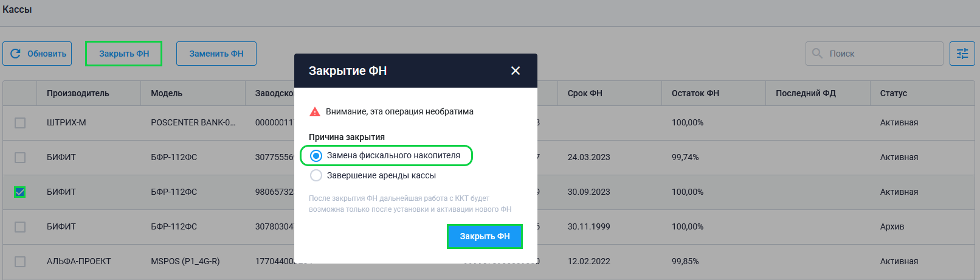Click the Обновить button

click(37, 54)
